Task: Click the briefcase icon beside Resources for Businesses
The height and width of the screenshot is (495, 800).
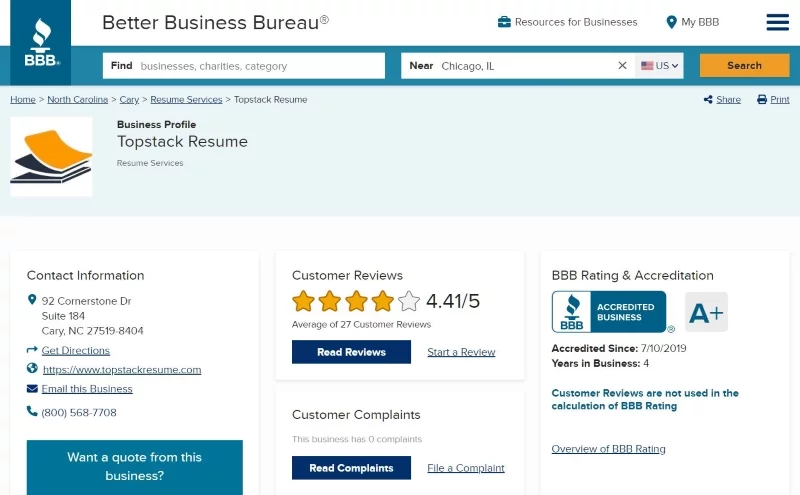Action: click(504, 22)
